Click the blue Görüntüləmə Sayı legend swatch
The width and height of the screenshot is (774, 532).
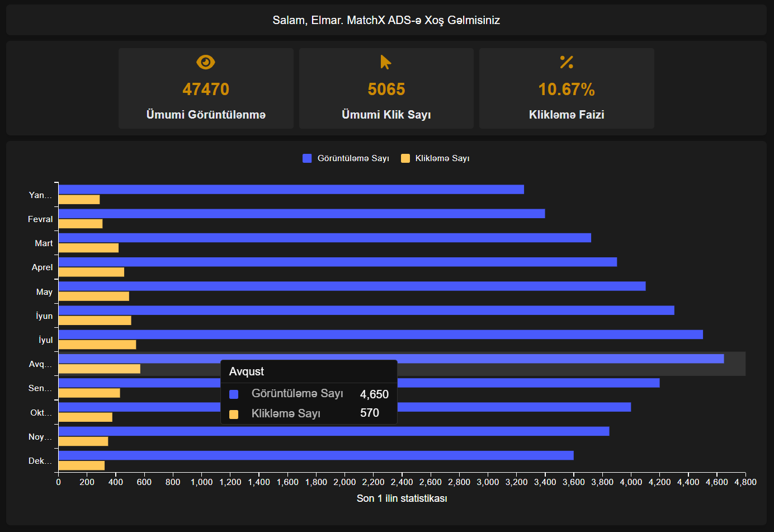tap(307, 158)
